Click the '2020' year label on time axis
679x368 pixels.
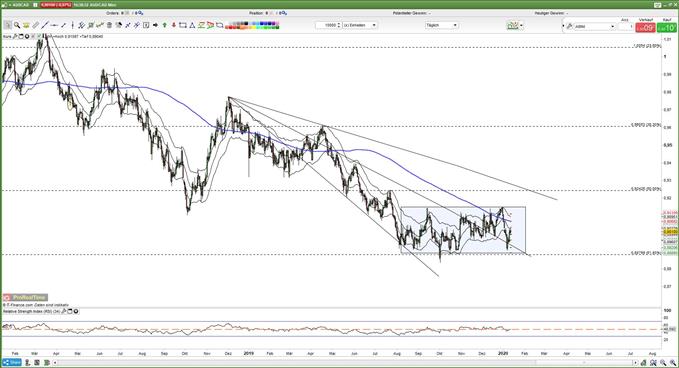pyautogui.click(x=503, y=353)
